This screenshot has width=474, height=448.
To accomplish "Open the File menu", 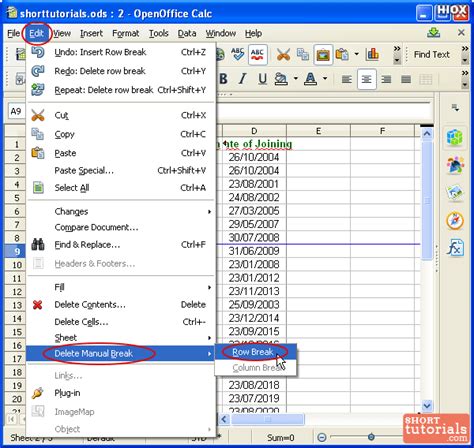I will [x=13, y=33].
